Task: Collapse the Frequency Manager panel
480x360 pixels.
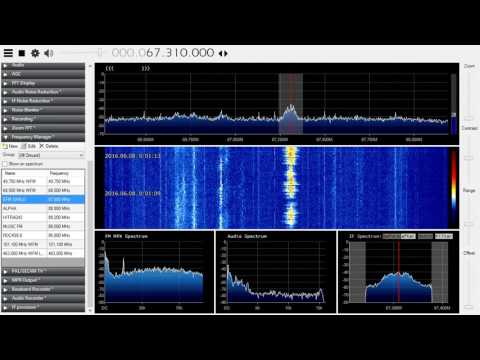Action: [x=43, y=137]
